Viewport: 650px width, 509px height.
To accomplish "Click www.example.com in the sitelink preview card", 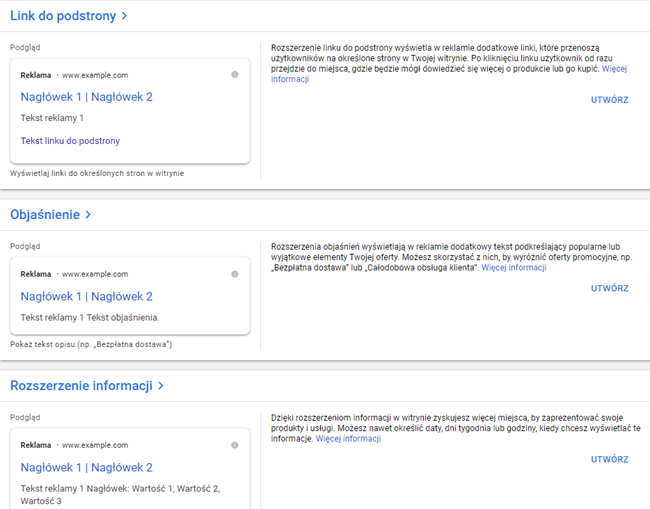I will pyautogui.click(x=95, y=75).
